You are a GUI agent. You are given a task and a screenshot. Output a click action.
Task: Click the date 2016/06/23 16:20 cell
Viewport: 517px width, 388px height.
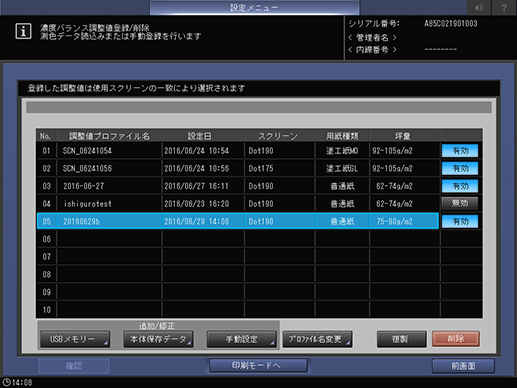click(203, 204)
